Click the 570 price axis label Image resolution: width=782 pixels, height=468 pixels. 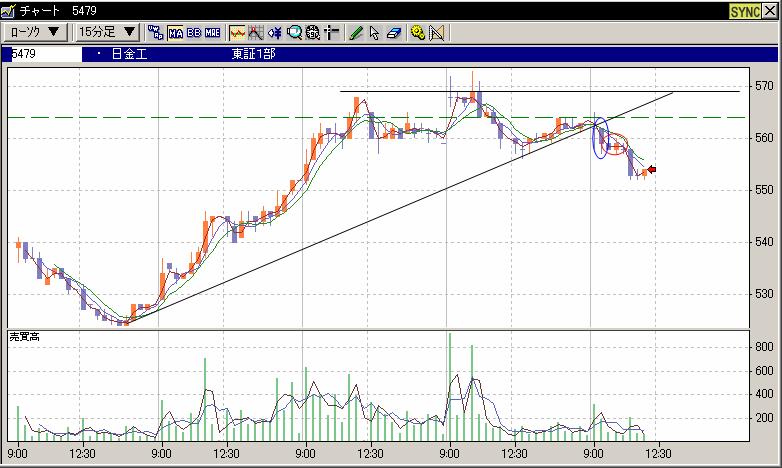pyautogui.click(x=764, y=86)
